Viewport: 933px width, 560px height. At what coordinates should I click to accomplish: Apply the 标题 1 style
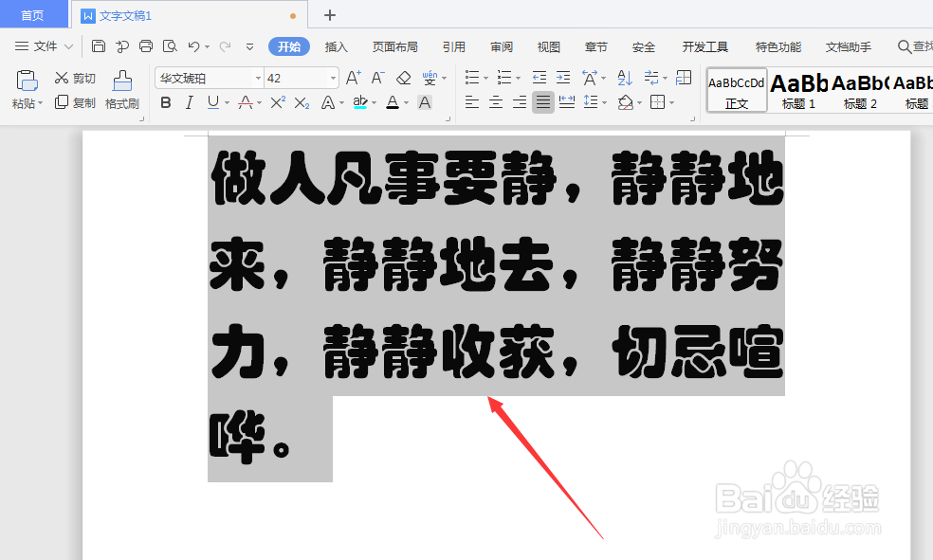pos(798,90)
